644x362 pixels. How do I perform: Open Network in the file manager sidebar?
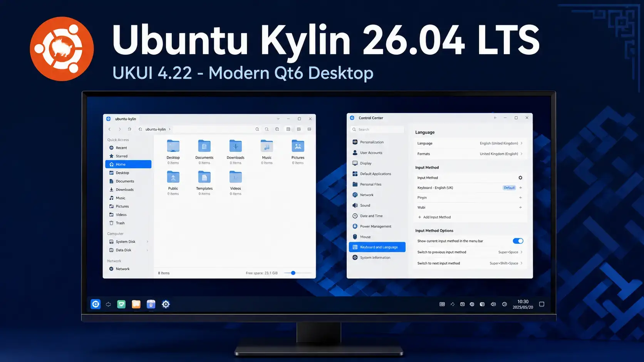coord(128,269)
